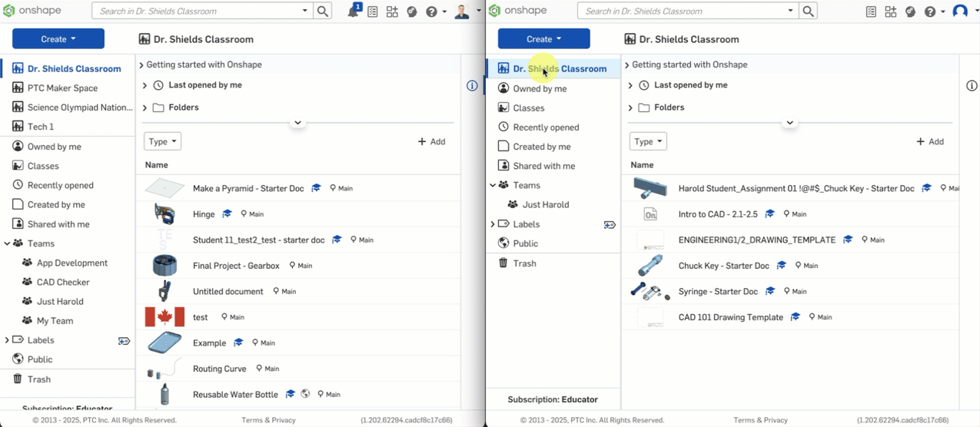
Task: Click Onshape logo in left window
Action: (x=31, y=11)
